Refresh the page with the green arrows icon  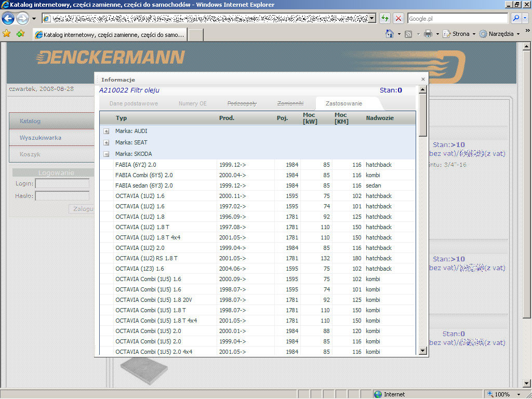click(x=385, y=18)
